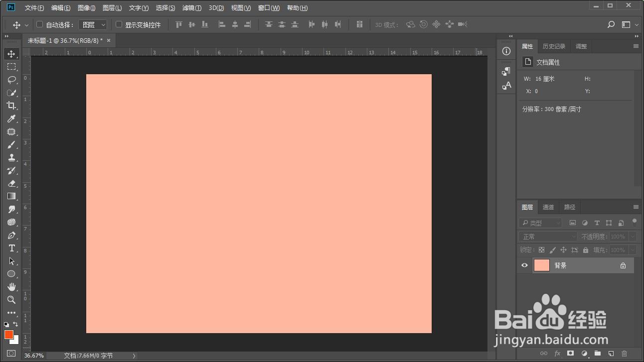Toggle Quick Mask mode icon
644x362 pixels.
click(x=11, y=353)
